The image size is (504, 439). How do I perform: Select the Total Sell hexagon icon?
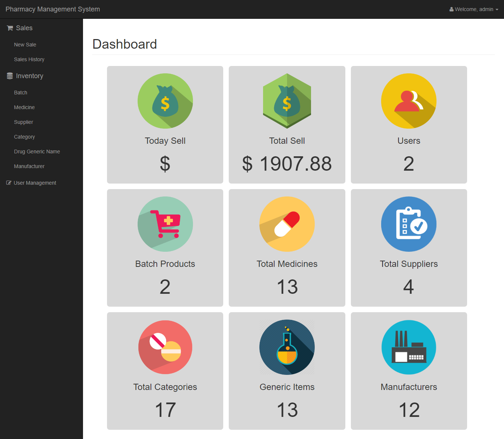pyautogui.click(x=287, y=101)
